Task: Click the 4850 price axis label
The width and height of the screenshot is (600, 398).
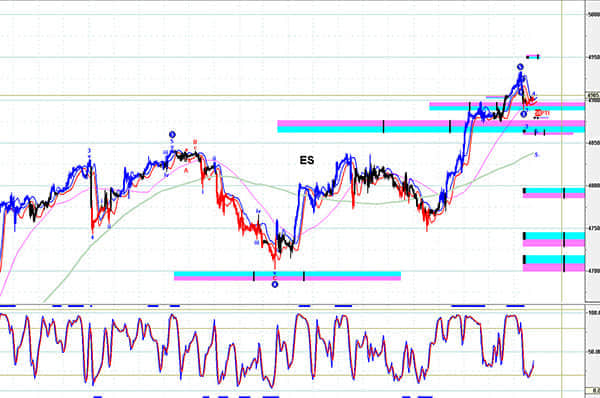Action: (593, 143)
